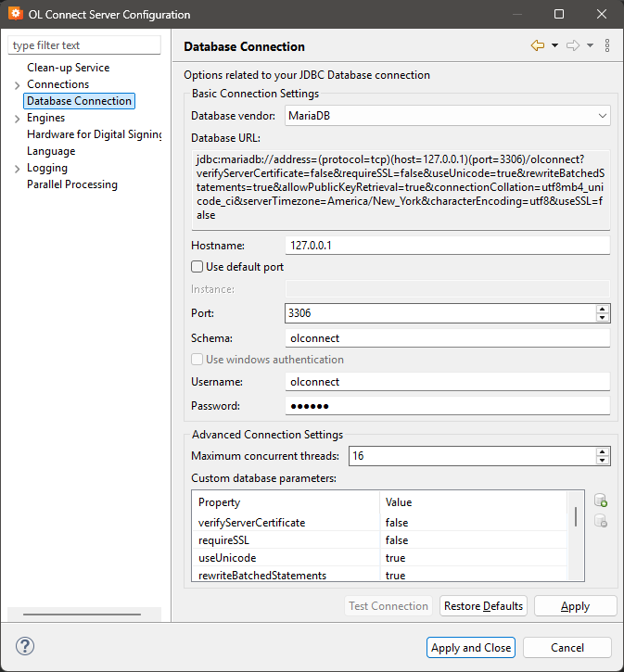Click the forward navigation arrow icon
The height and width of the screenshot is (672, 624).
[x=573, y=45]
